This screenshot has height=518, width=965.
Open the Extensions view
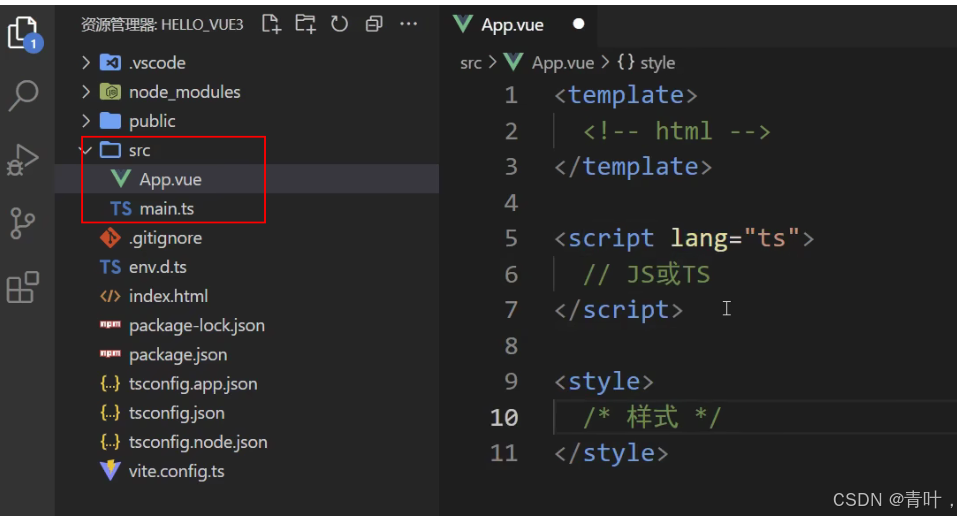pyautogui.click(x=23, y=287)
